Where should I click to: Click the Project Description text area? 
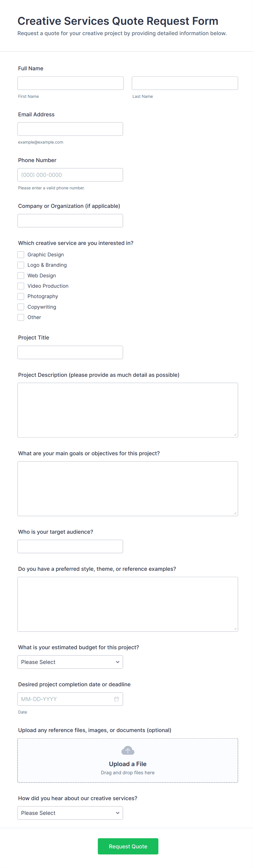coord(128,410)
